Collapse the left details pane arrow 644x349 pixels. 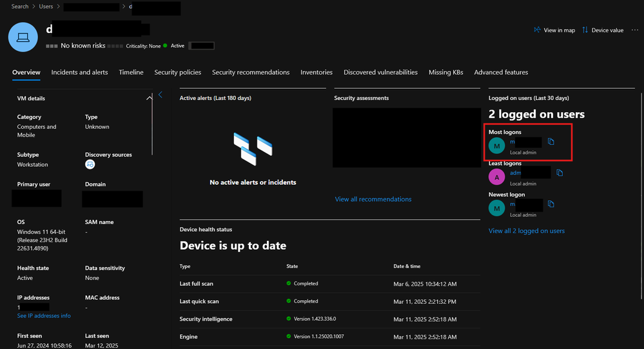tap(161, 95)
